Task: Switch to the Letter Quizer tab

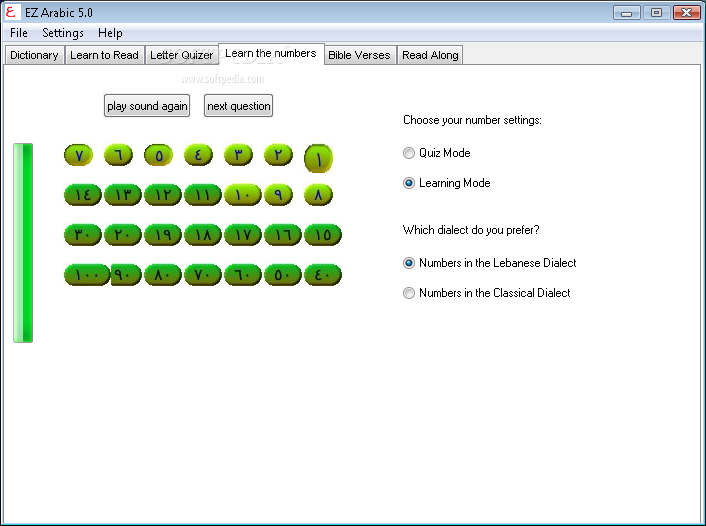Action: (x=181, y=55)
